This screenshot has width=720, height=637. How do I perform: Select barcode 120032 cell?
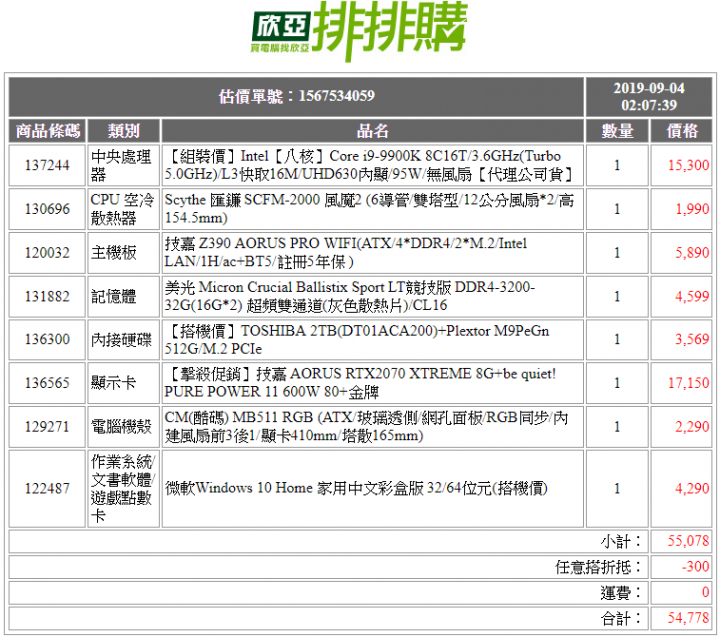click(x=47, y=253)
